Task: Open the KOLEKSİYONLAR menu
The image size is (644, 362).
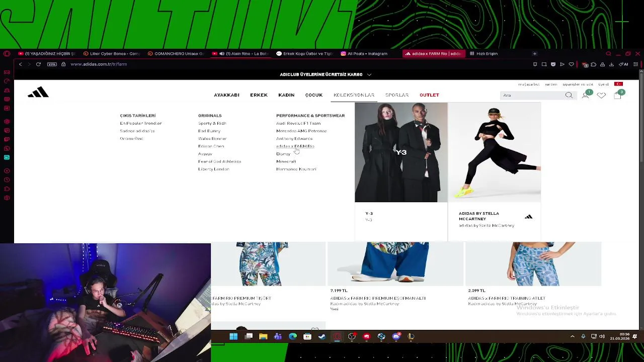Action: click(x=354, y=95)
